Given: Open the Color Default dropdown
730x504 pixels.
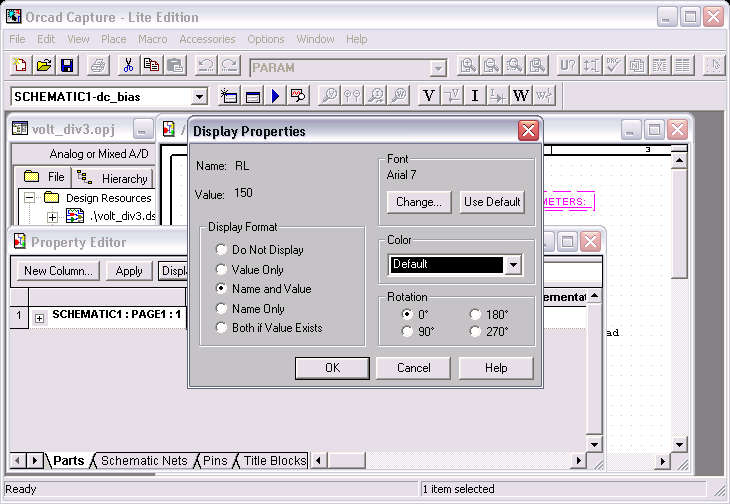Looking at the screenshot, I should coord(514,265).
